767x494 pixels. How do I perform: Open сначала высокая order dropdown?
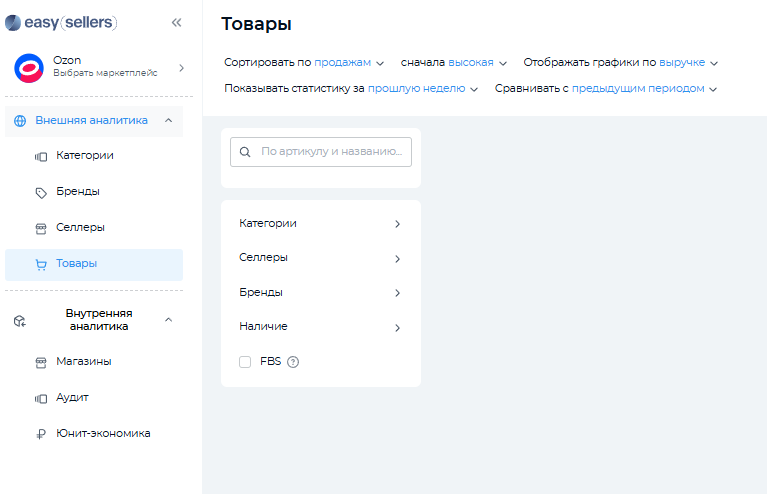(453, 63)
